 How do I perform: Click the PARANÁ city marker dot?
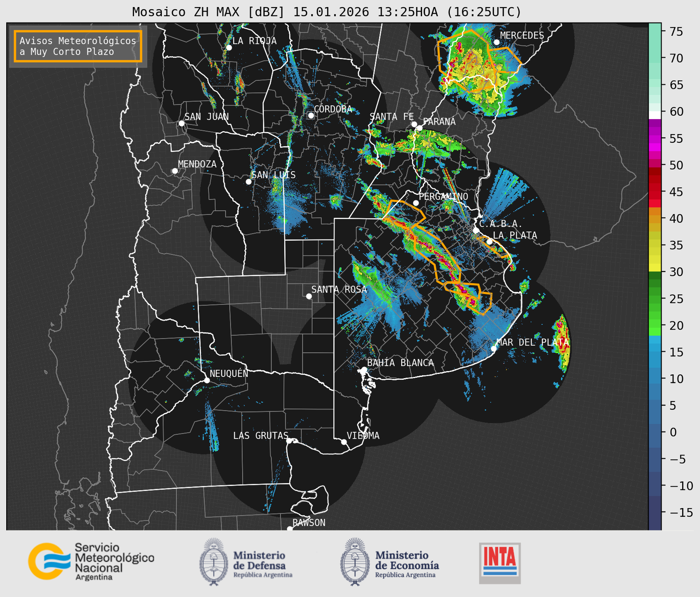[x=420, y=128]
